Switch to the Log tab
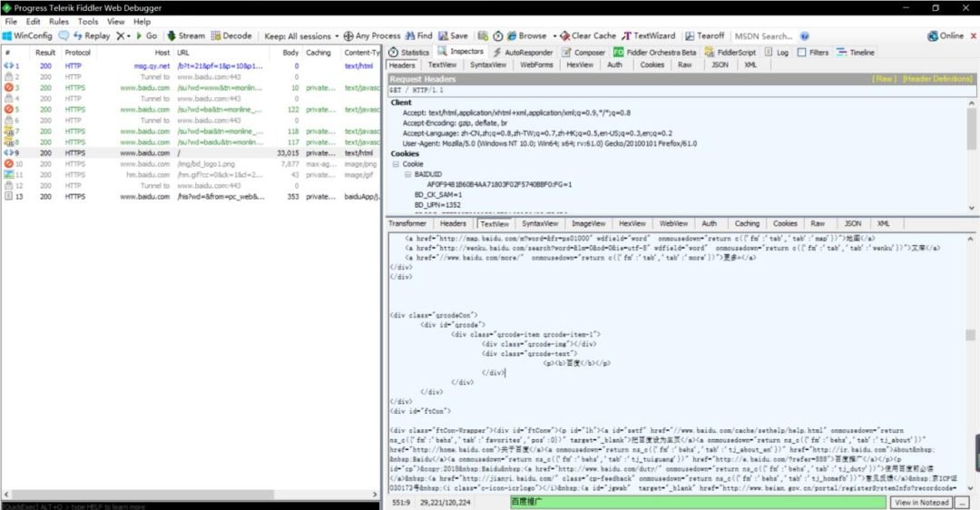Screen dimensions: 980x510 coord(777,53)
